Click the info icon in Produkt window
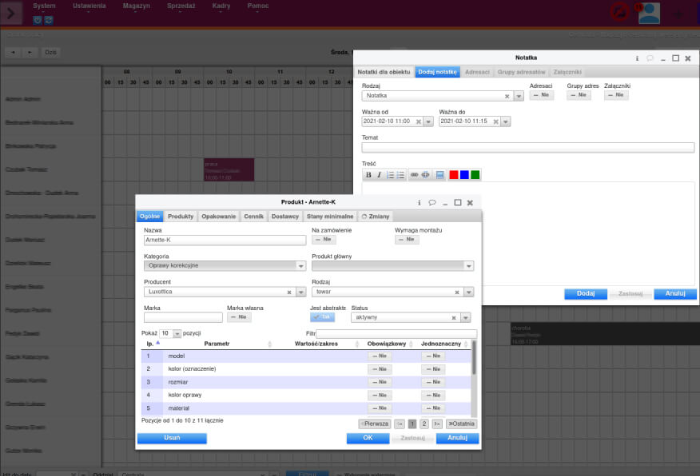Viewport: 700px width, 476px height. coord(418,202)
